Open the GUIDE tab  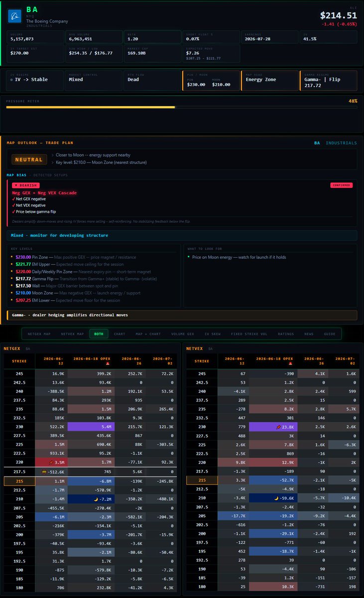tap(330, 334)
